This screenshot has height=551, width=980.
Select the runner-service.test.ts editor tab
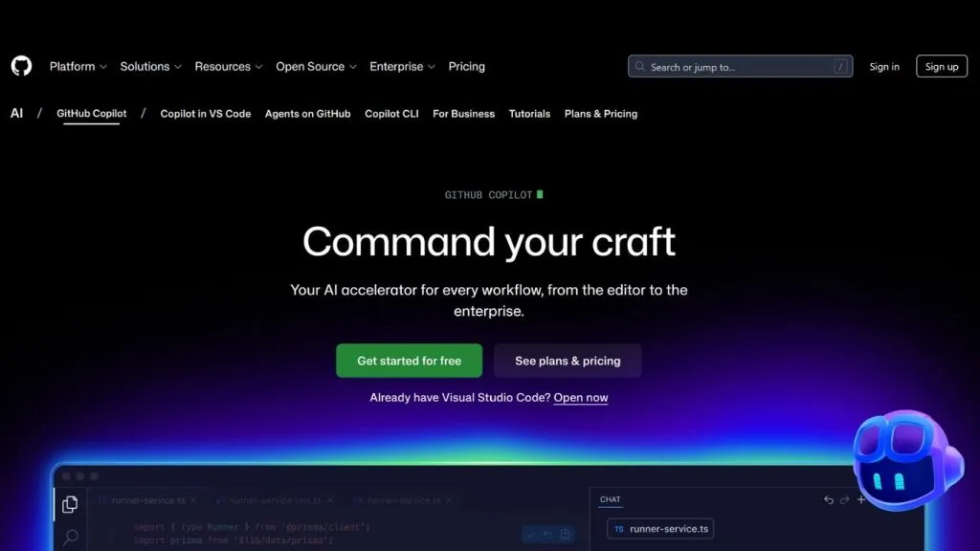[275, 500]
